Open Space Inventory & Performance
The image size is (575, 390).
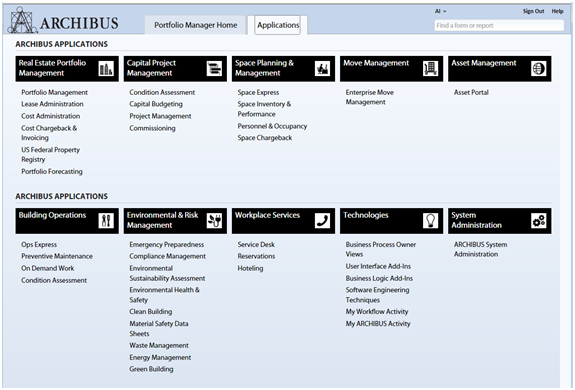264,109
